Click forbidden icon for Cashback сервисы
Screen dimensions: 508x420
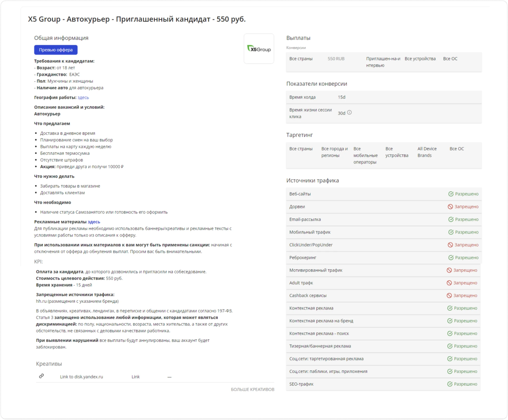tap(449, 295)
